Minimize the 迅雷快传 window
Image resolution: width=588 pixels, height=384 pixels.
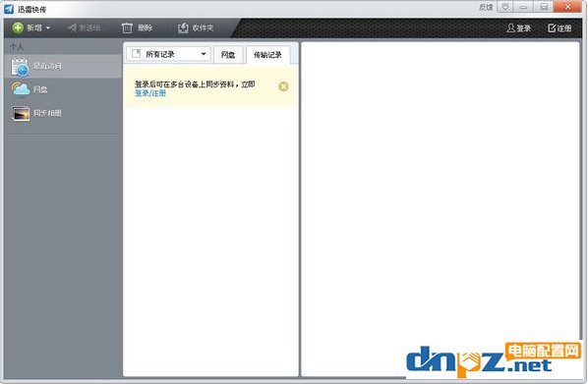(x=523, y=7)
